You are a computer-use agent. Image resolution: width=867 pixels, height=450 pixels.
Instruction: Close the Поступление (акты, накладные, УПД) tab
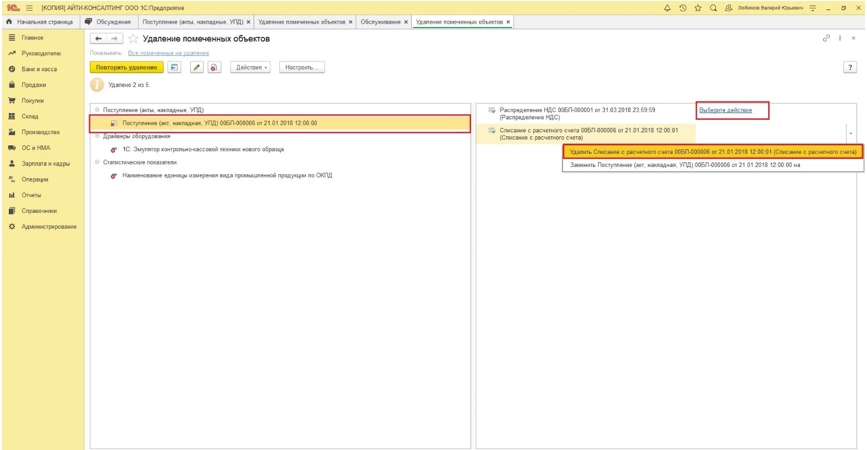tap(248, 22)
